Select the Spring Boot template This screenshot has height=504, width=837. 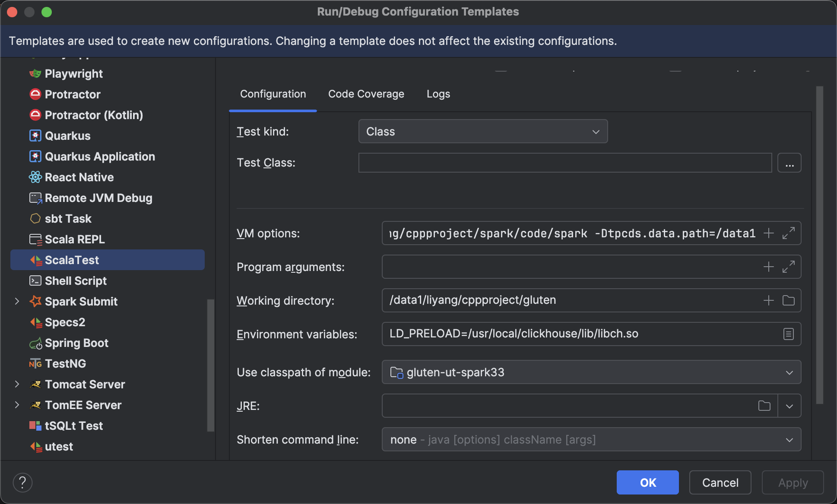click(76, 343)
